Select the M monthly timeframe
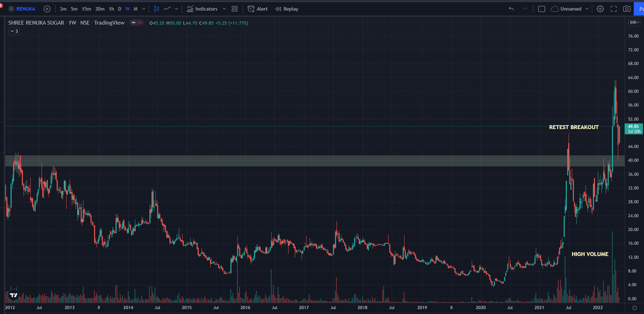Image resolution: width=644 pixels, height=314 pixels. tap(136, 9)
